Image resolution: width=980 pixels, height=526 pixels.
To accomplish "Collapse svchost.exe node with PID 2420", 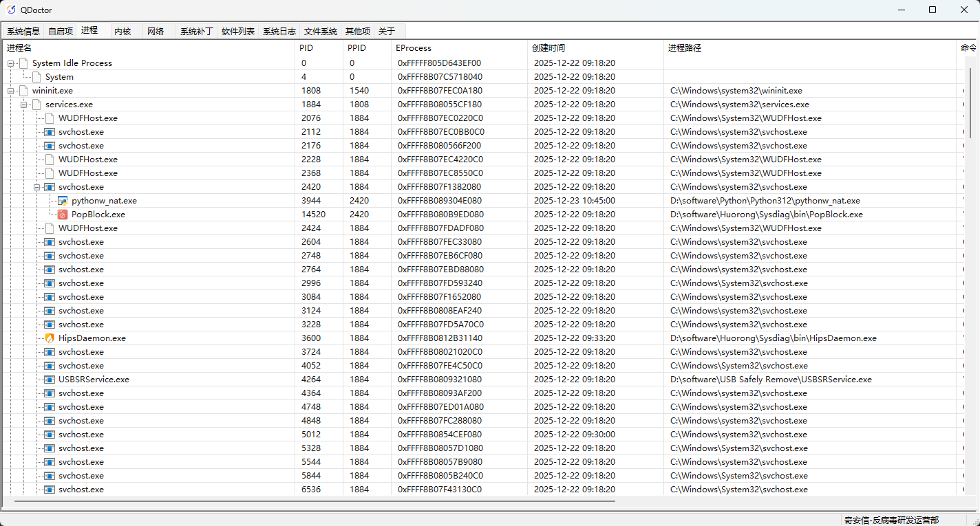I will pyautogui.click(x=37, y=187).
